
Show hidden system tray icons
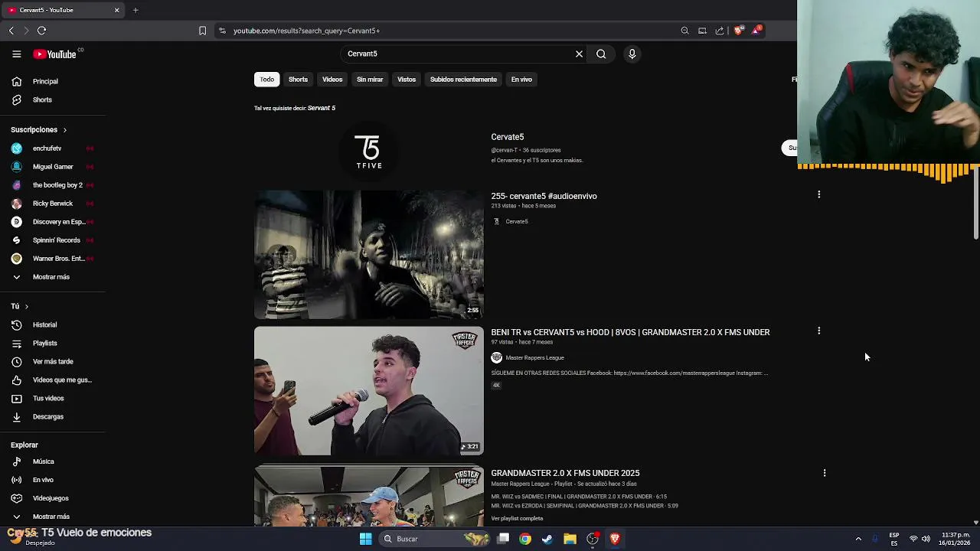coord(858,539)
